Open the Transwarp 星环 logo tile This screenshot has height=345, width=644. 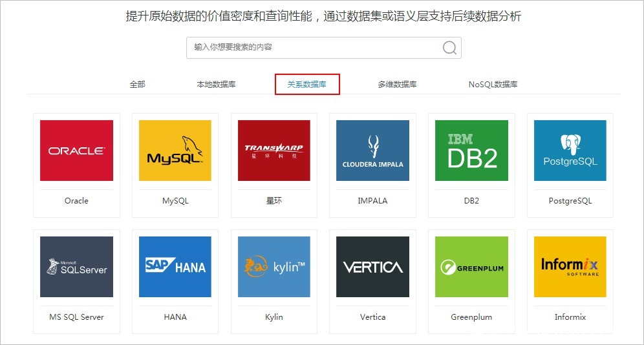click(274, 151)
